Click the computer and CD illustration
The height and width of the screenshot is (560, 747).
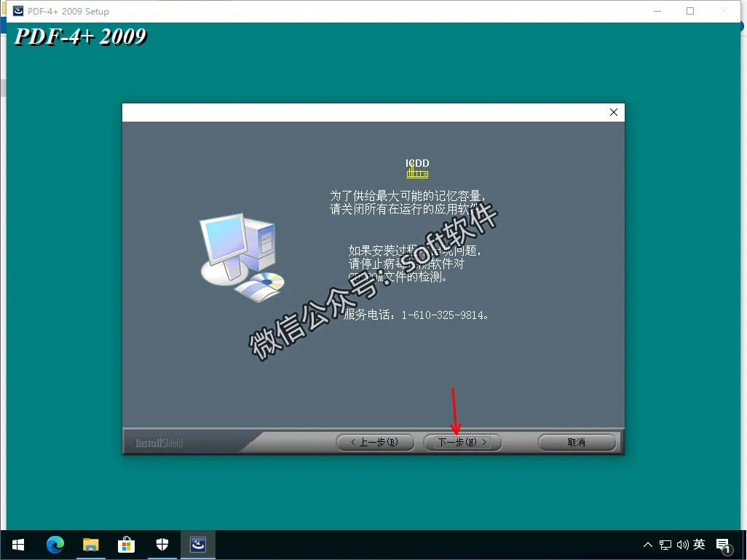(x=242, y=257)
